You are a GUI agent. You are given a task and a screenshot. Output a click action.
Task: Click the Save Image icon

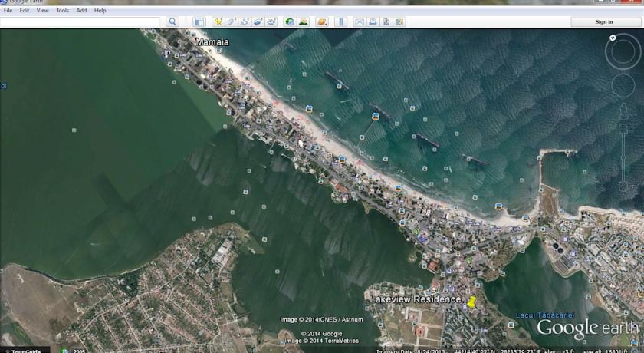pos(386,21)
